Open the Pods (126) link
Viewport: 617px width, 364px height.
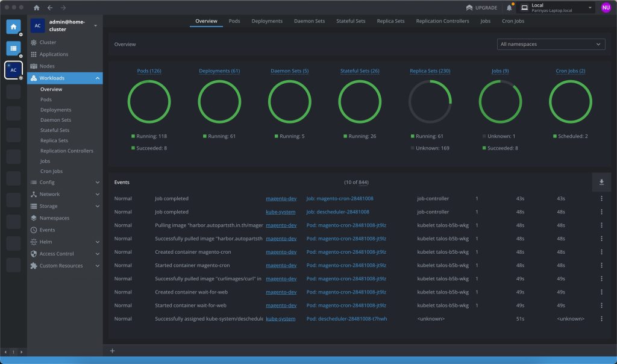[149, 71]
